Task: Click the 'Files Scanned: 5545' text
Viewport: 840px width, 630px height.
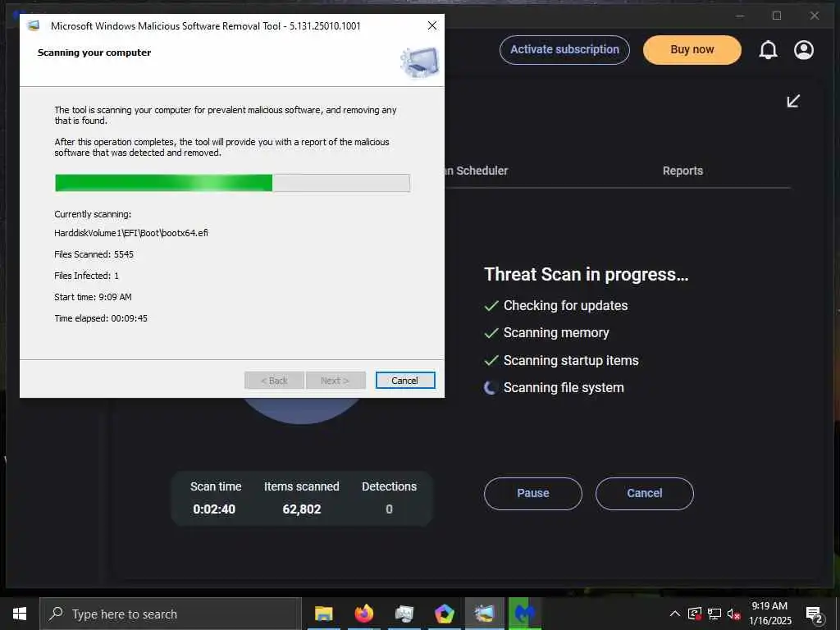Action: coord(94,254)
